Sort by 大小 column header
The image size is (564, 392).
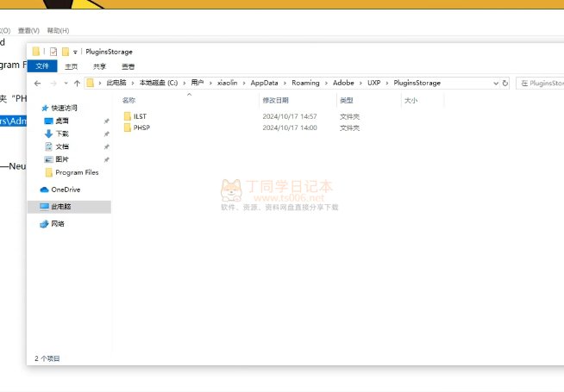point(410,100)
